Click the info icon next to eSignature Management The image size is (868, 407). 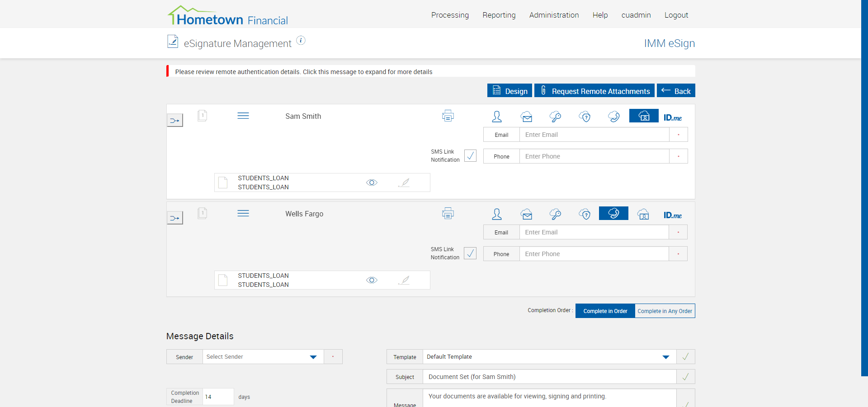pyautogui.click(x=301, y=41)
